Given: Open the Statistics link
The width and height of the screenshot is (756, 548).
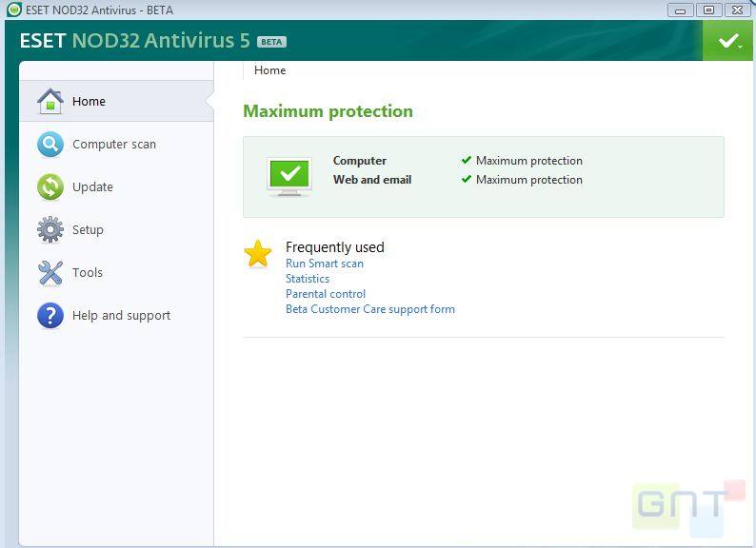Looking at the screenshot, I should pyautogui.click(x=308, y=279).
